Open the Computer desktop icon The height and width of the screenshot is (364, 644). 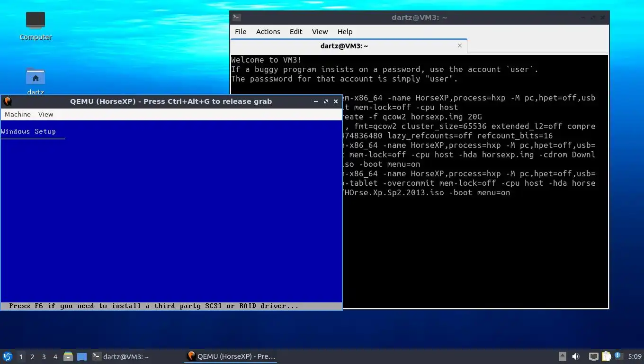36,26
